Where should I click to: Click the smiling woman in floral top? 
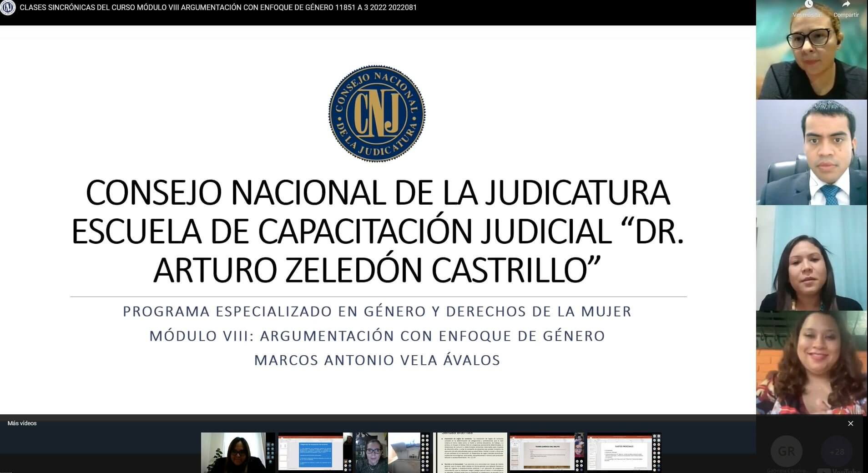[x=812, y=362]
